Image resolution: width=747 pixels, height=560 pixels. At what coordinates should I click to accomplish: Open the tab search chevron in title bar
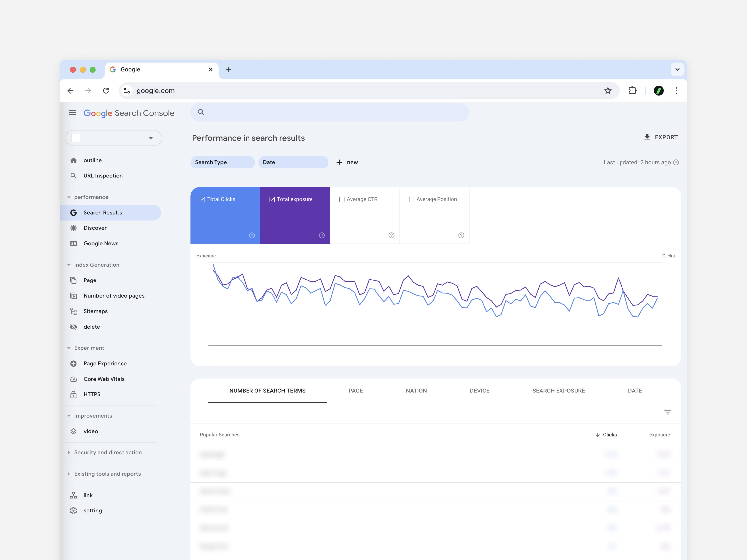point(677,69)
